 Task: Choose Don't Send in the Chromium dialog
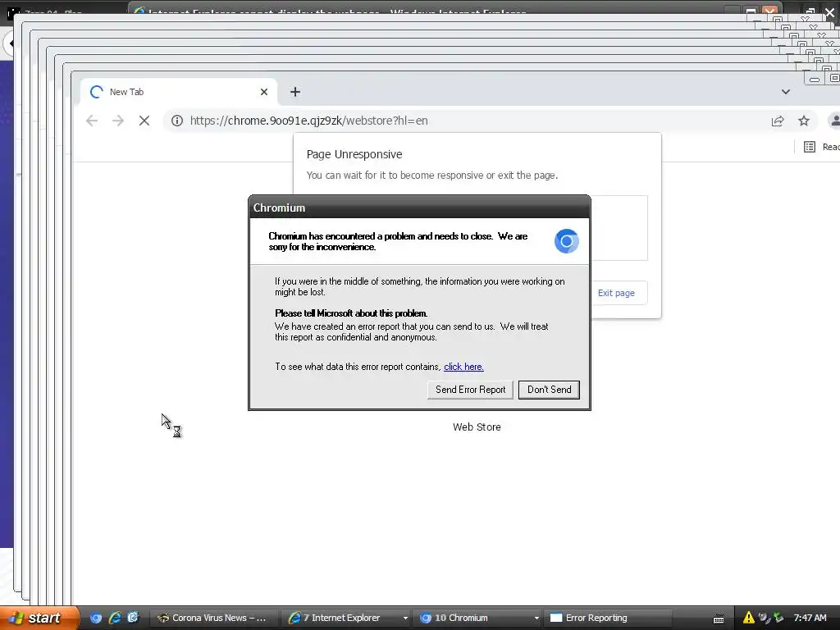pyautogui.click(x=549, y=390)
